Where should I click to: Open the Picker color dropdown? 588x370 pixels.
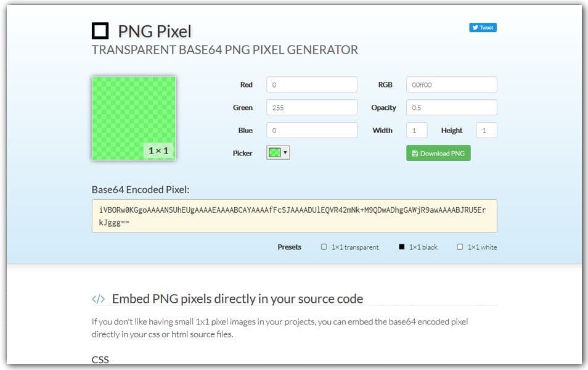(286, 152)
